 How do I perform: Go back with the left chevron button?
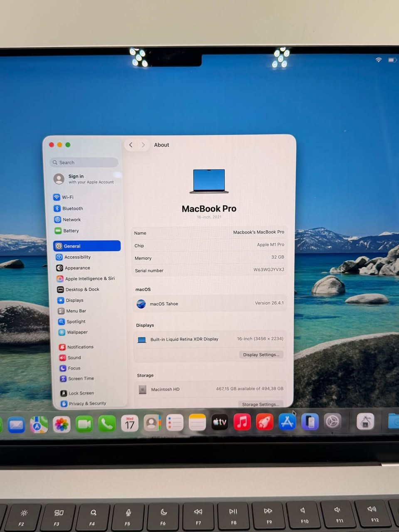(131, 145)
